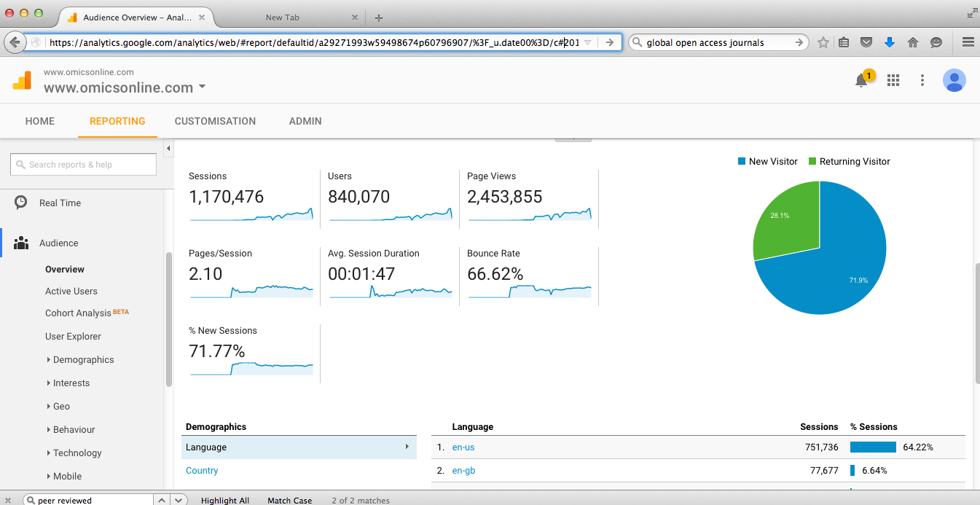Image resolution: width=980 pixels, height=505 pixels.
Task: Open the Firefox downloads arrow
Action: pos(889,42)
